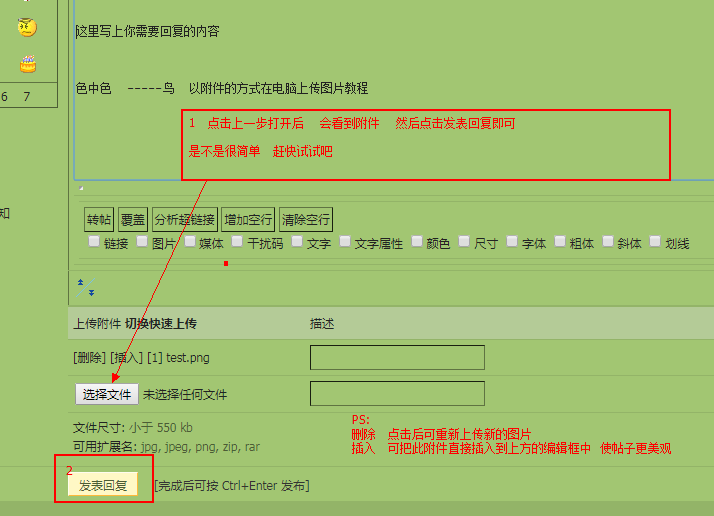The height and width of the screenshot is (516, 714).
Task: Click the 文件尺寸 size limit text
Action: 133,428
